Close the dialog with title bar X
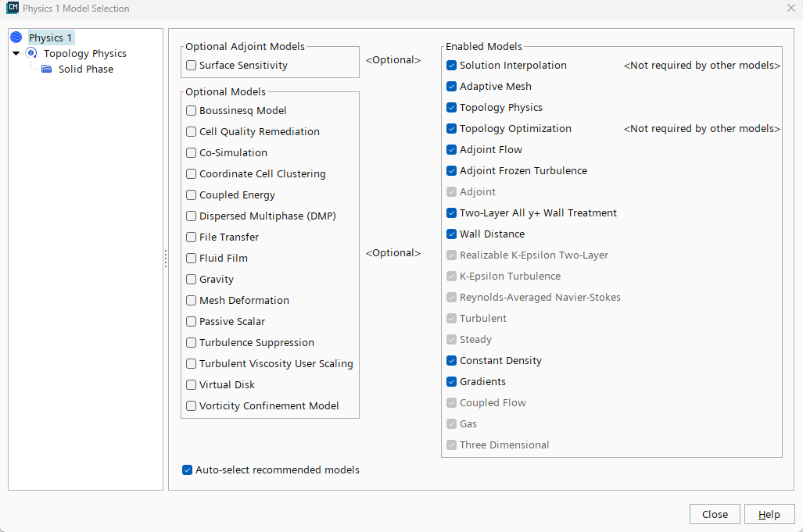The image size is (803, 532). [x=790, y=8]
